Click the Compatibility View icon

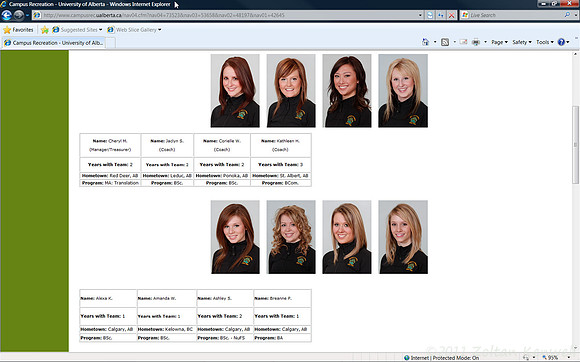tap(430, 15)
